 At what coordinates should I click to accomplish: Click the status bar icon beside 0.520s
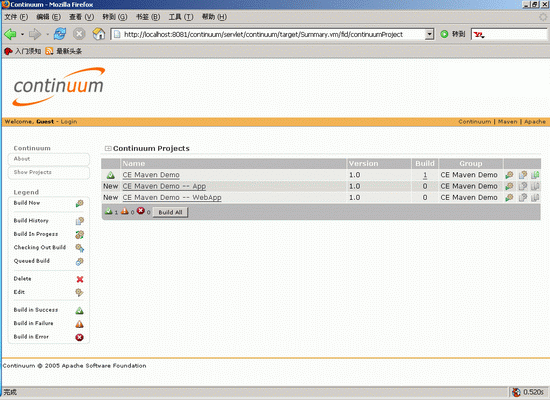click(x=516, y=392)
